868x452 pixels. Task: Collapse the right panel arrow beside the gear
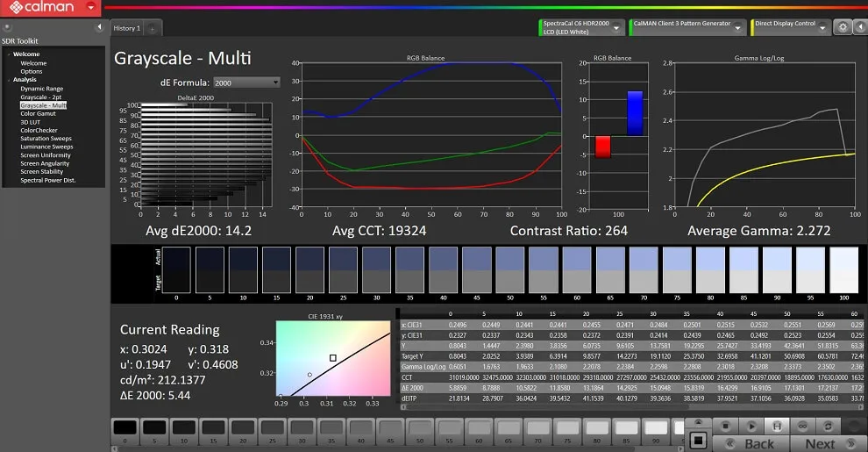pos(859,27)
